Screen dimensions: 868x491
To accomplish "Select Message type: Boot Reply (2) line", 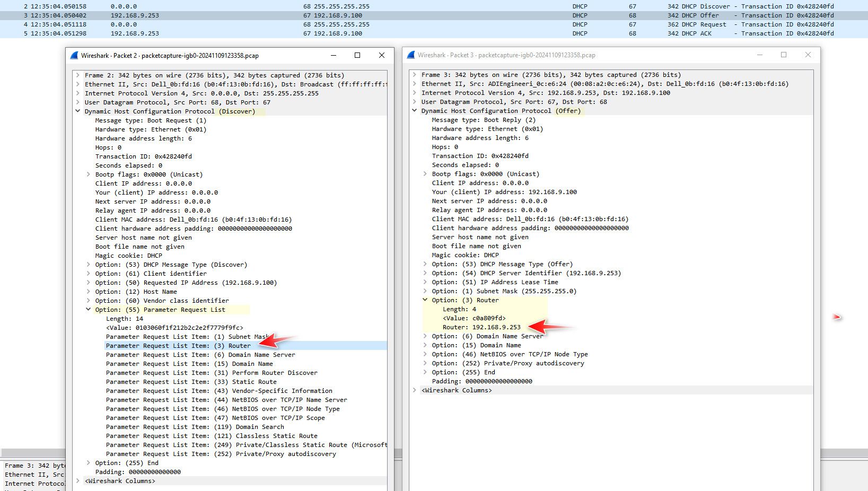I will [484, 120].
